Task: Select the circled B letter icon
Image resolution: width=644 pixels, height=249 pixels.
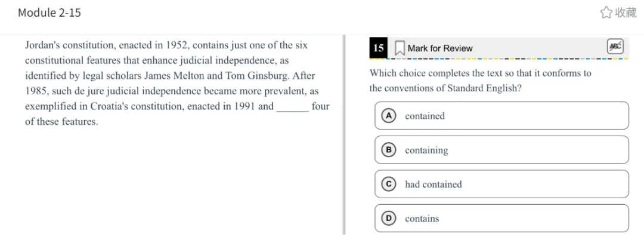Action: tap(388, 150)
